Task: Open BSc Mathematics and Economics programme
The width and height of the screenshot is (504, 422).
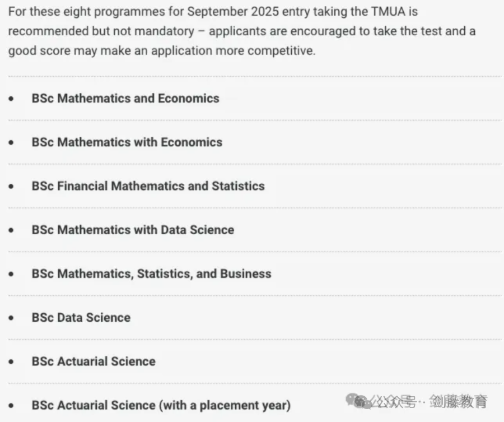Action: pos(125,99)
